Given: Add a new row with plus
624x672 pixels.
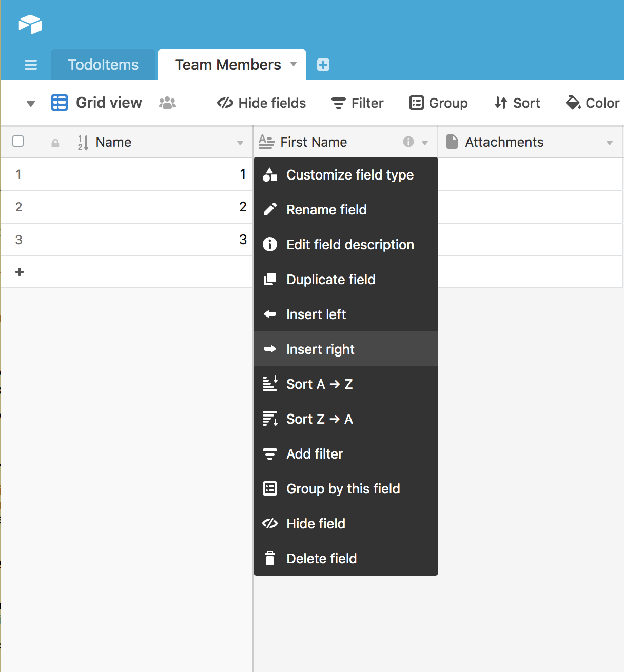Looking at the screenshot, I should pyautogui.click(x=19, y=272).
